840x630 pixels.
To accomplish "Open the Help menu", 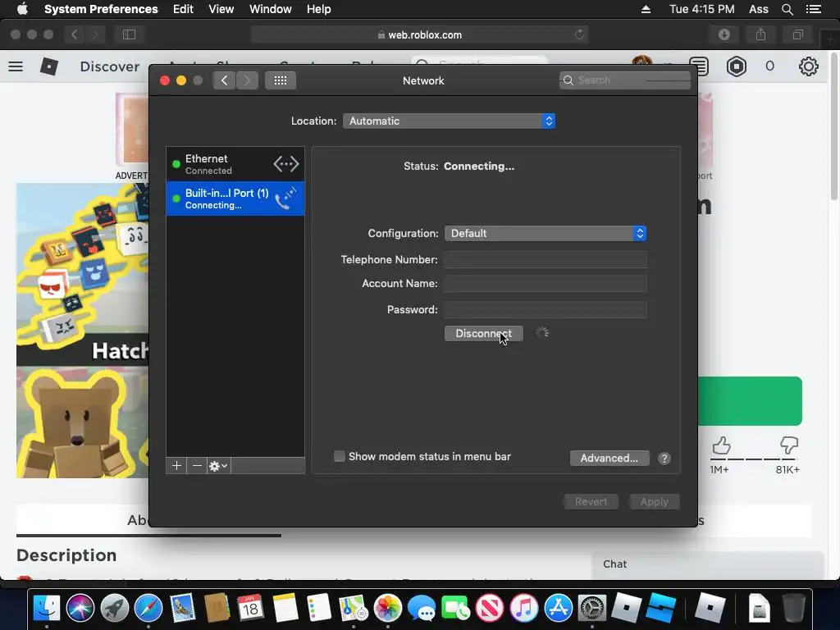I will click(x=318, y=9).
